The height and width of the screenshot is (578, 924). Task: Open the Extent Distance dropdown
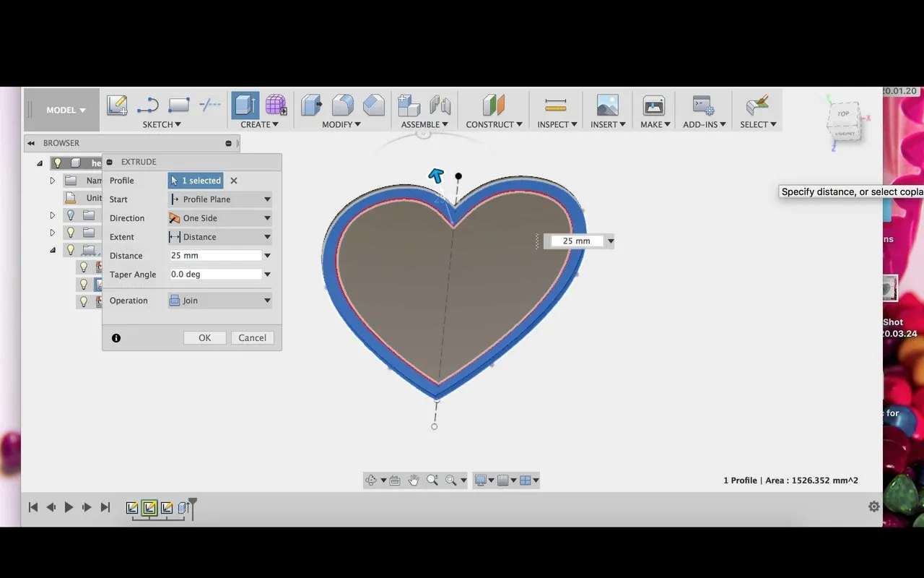pyautogui.click(x=220, y=237)
